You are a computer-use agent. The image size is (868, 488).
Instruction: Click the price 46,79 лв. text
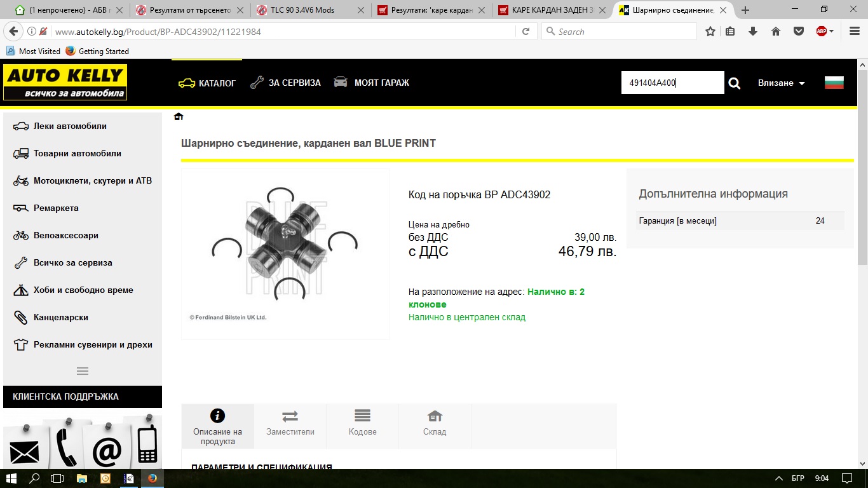587,252
